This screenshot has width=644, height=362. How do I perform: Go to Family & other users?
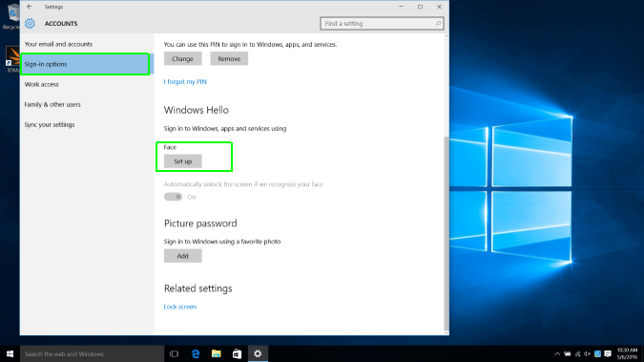pos(52,104)
